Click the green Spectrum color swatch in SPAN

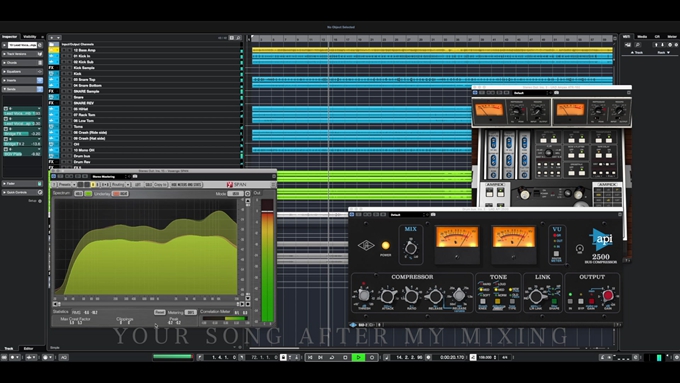click(x=88, y=193)
